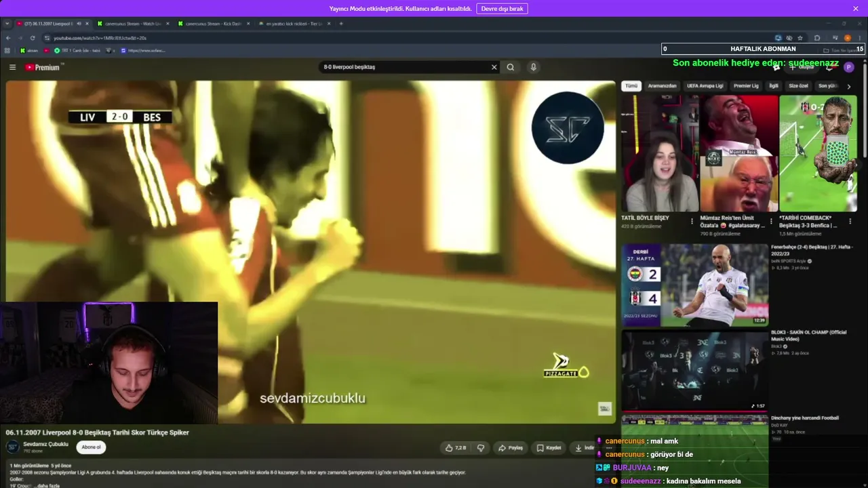Image resolution: width=868 pixels, height=488 pixels.
Task: Save video with the Kaydet button
Action: point(549,448)
